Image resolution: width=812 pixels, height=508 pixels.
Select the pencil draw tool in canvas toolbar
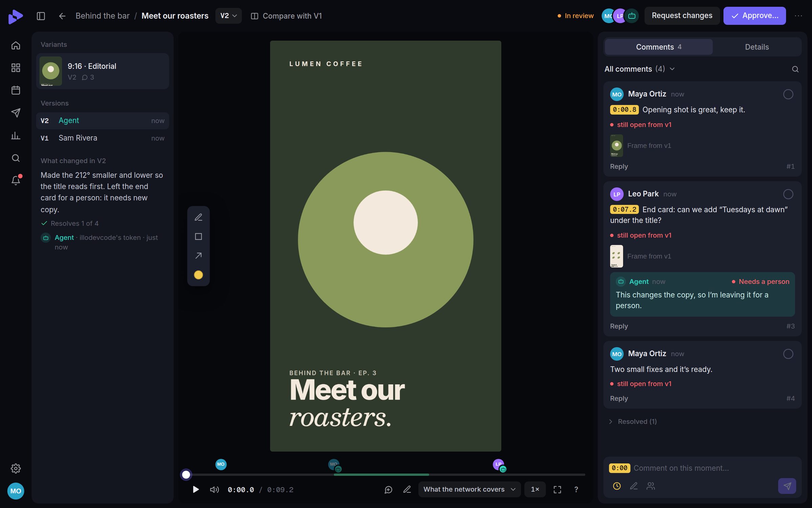coord(198,217)
